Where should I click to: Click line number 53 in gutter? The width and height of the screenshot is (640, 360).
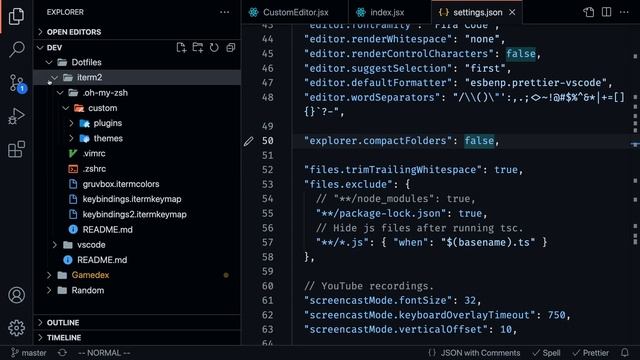point(267,184)
